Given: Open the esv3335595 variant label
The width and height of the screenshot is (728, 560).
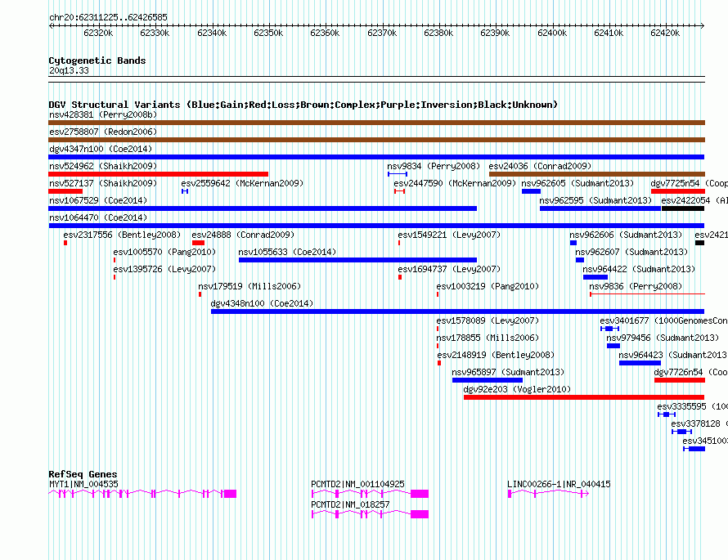Looking at the screenshot, I should [692, 406].
